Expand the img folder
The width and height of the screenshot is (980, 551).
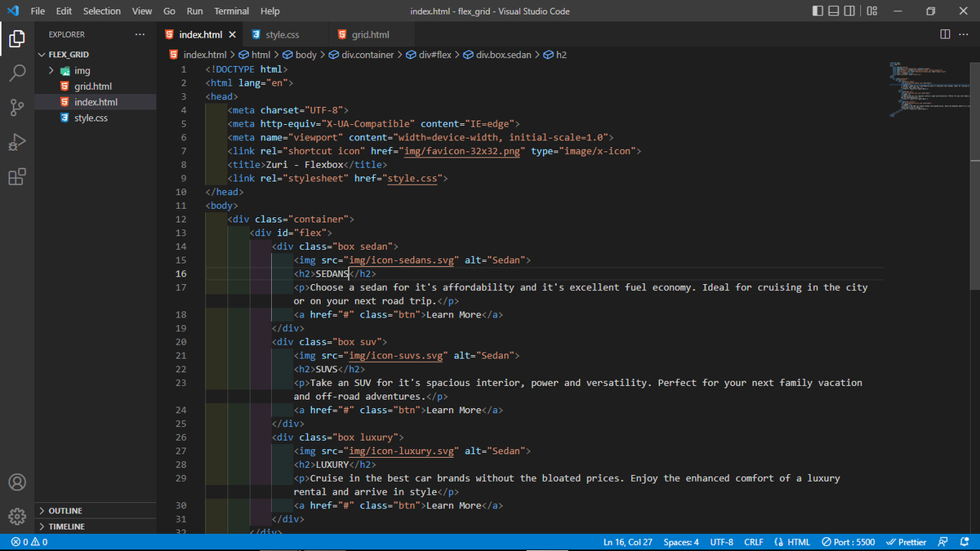pyautogui.click(x=94, y=70)
